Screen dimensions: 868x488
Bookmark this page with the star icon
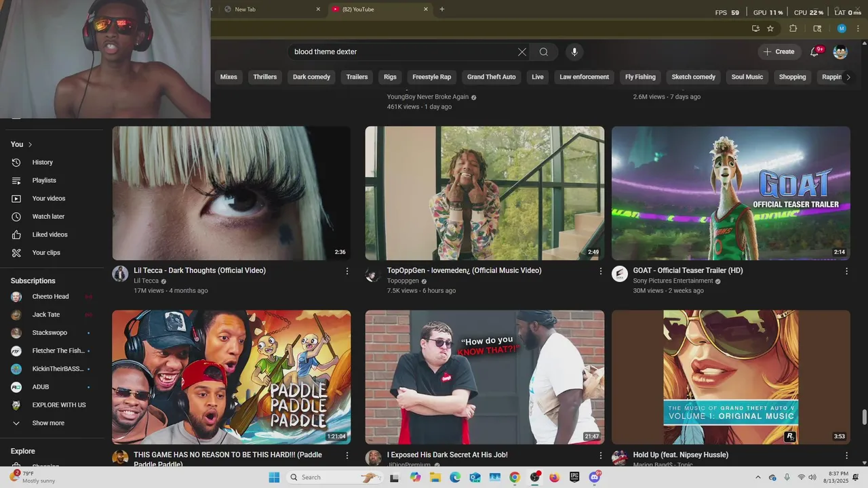pos(770,28)
